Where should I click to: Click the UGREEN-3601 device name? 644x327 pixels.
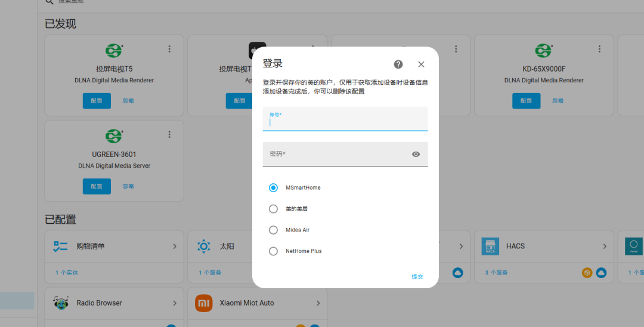(x=114, y=155)
